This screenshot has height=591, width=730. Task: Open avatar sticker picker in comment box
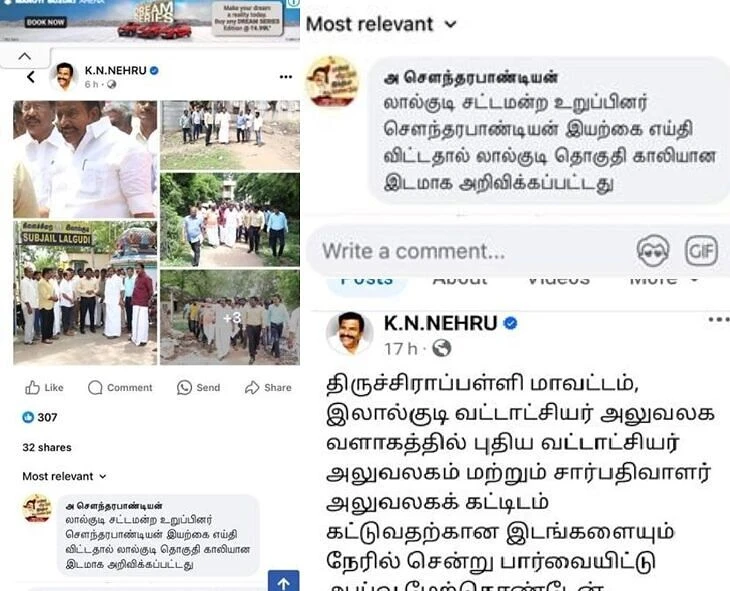pyautogui.click(x=653, y=251)
